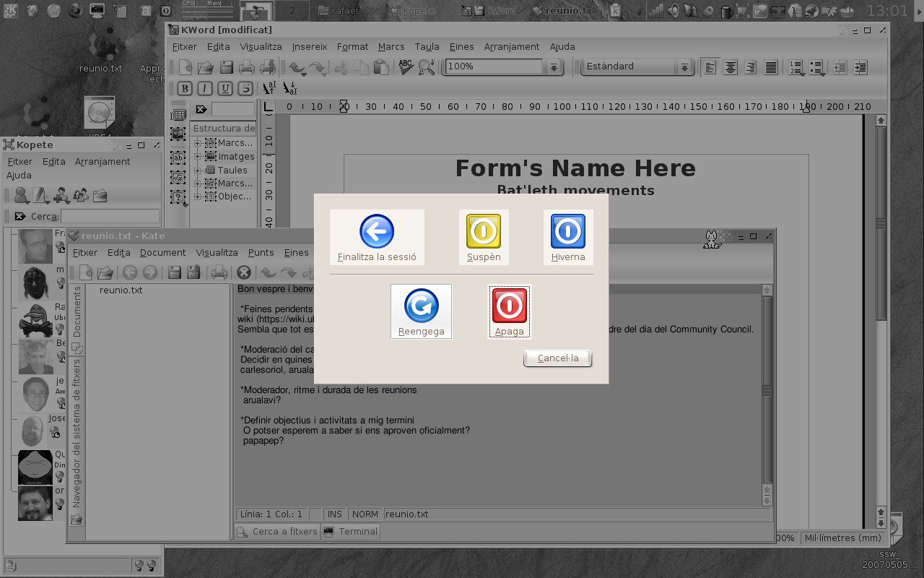Open the Document menu in Kate

click(x=162, y=252)
